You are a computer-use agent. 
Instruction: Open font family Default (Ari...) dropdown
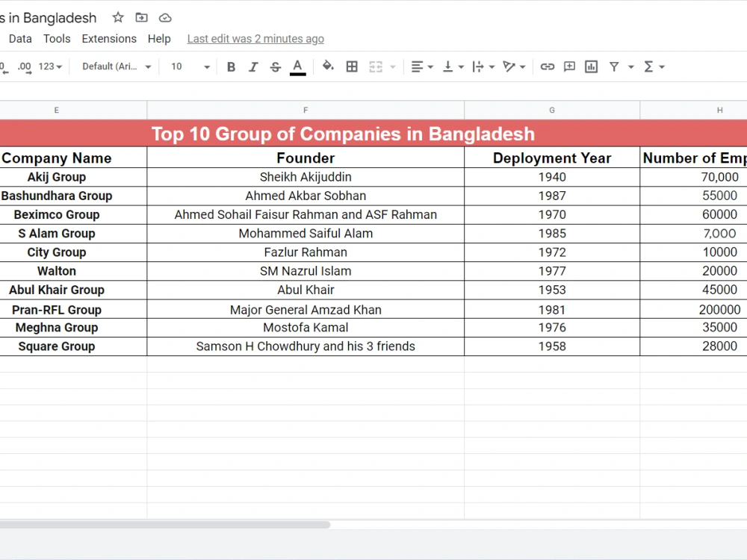(x=117, y=66)
